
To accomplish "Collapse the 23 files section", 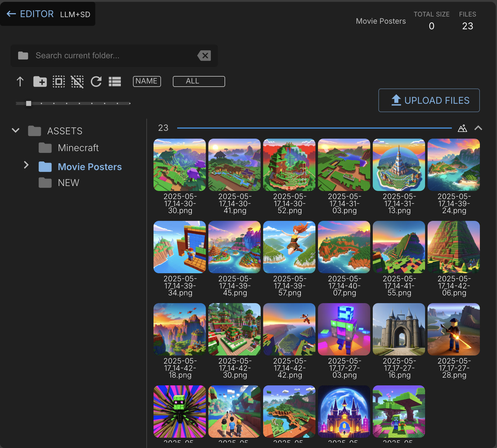I will 478,128.
